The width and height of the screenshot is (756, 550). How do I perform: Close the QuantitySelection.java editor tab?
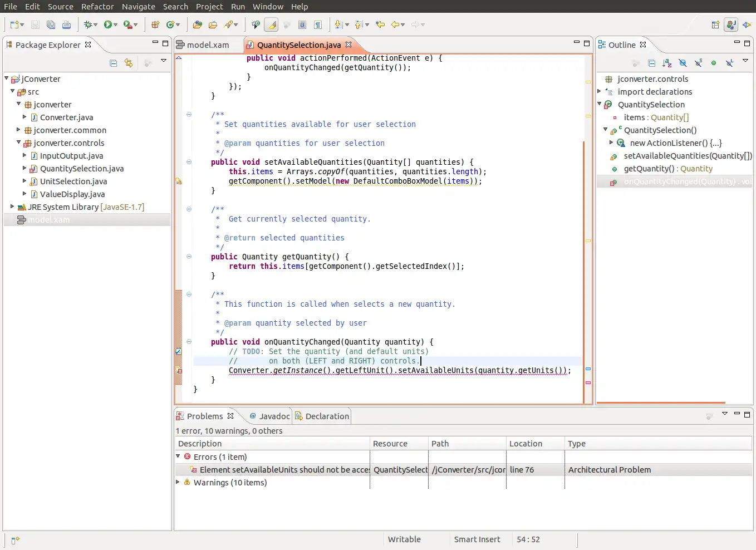pyautogui.click(x=349, y=45)
